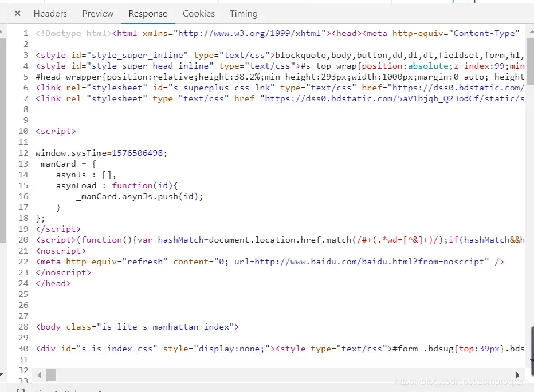The height and width of the screenshot is (392, 534).
Task: Click the hashMatch script line 20
Action: pos(280,240)
